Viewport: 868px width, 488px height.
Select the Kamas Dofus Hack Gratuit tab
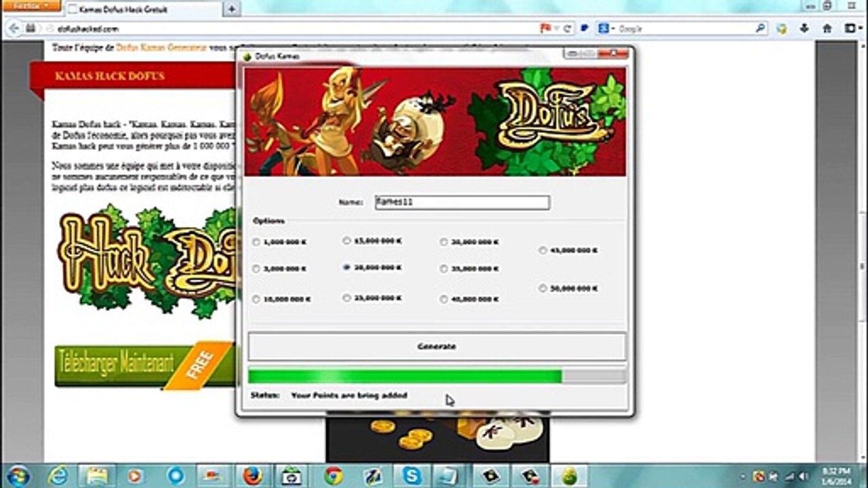tap(144, 9)
